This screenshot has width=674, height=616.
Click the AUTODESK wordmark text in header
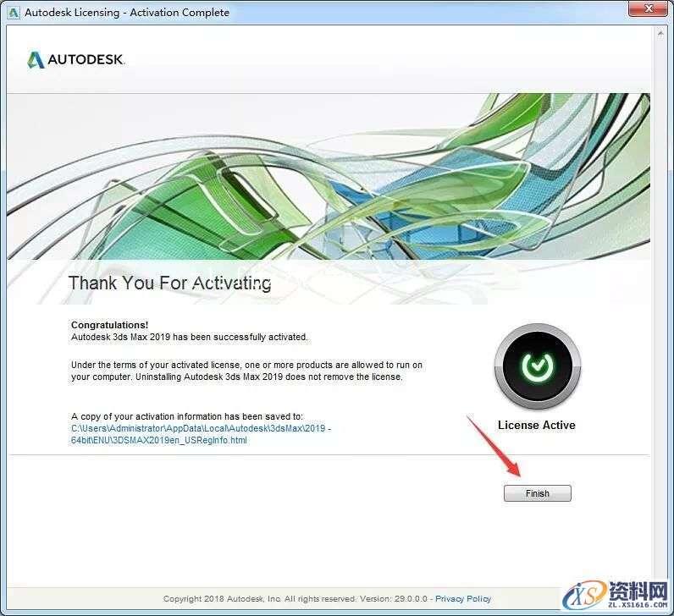point(86,60)
